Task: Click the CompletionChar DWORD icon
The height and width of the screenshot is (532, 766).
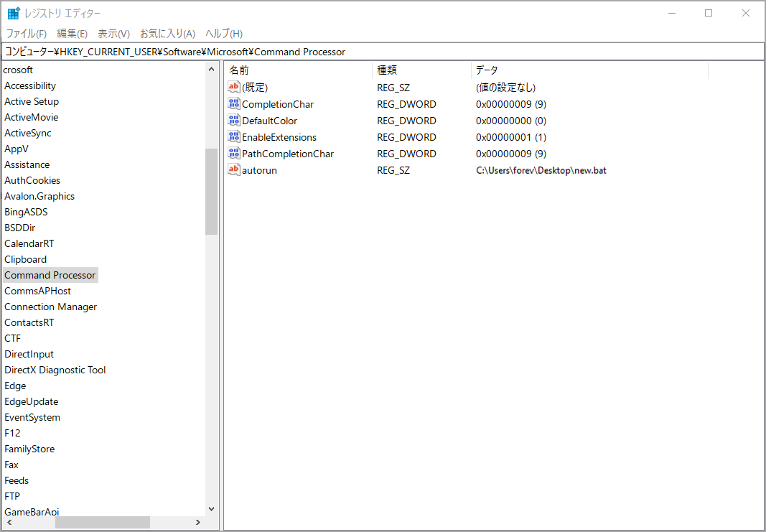Action: tap(233, 104)
